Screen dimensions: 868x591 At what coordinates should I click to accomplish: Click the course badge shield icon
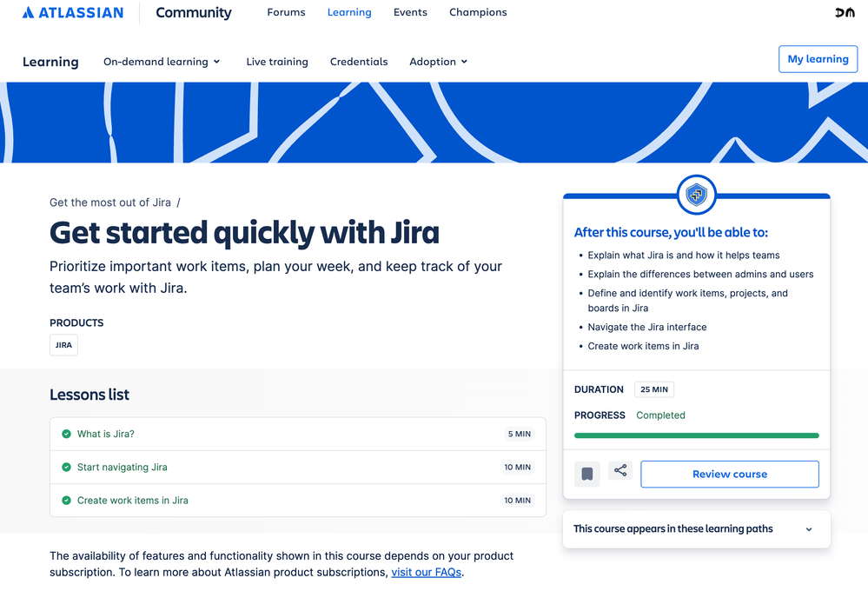click(x=696, y=195)
